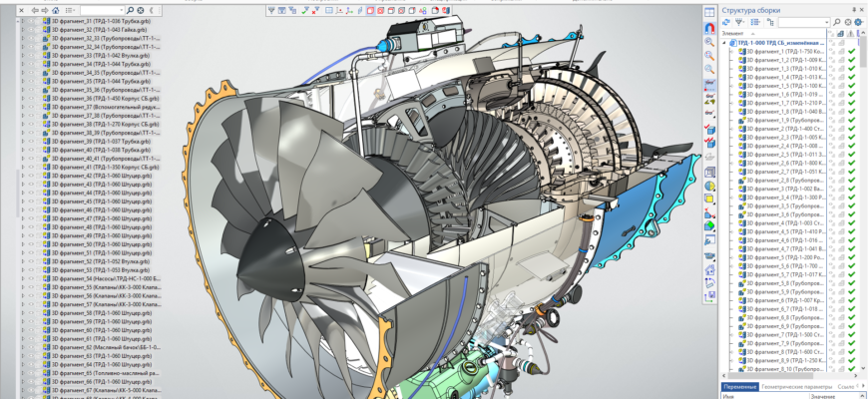Collapse the left panel using the double chevron
The height and width of the screenshot is (399, 868).
(x=152, y=11)
